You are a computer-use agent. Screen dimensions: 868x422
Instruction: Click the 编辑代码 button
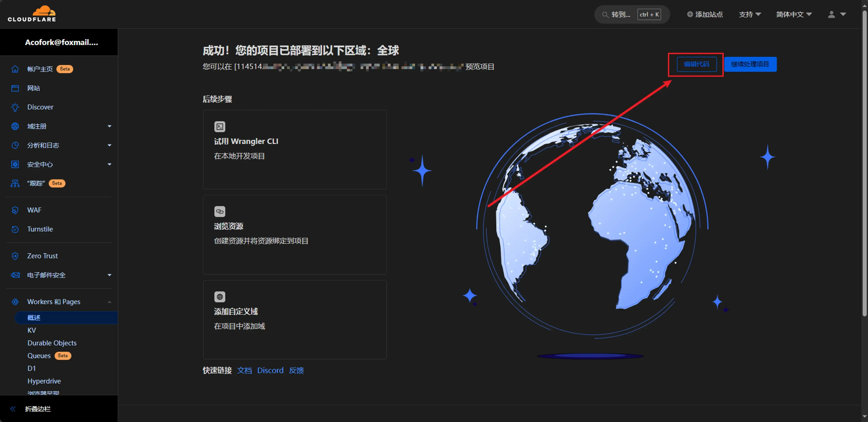tap(696, 64)
